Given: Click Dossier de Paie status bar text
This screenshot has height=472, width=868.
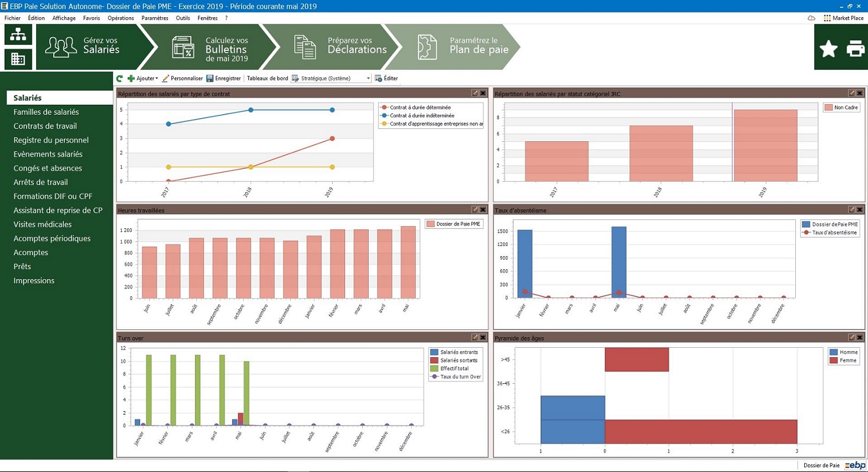Looking at the screenshot, I should click(x=821, y=466).
